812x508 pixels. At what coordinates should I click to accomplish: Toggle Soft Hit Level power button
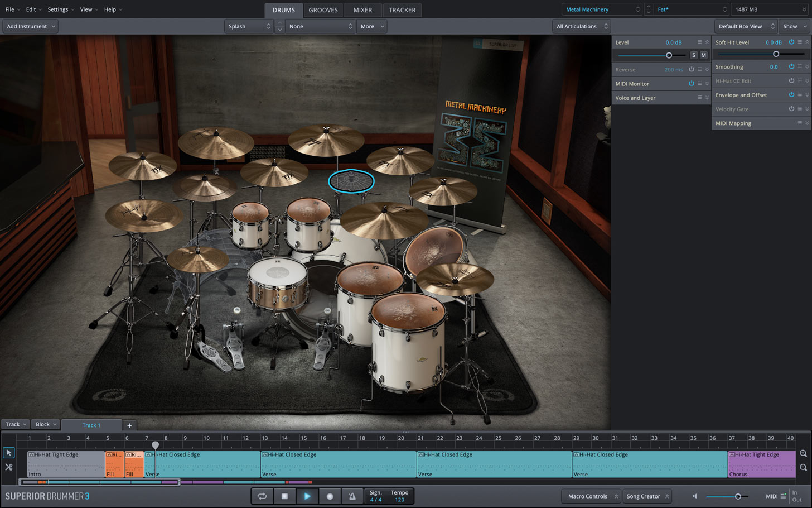click(791, 42)
